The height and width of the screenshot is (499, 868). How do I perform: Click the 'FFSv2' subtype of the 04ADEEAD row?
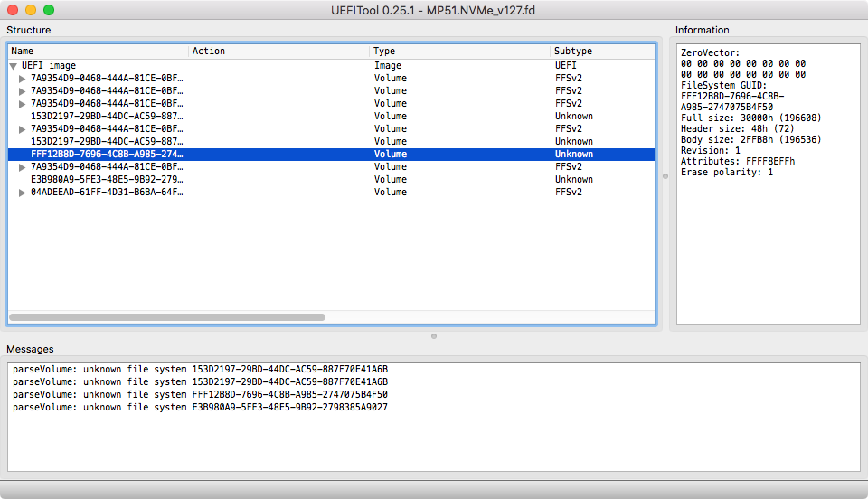[x=569, y=192]
